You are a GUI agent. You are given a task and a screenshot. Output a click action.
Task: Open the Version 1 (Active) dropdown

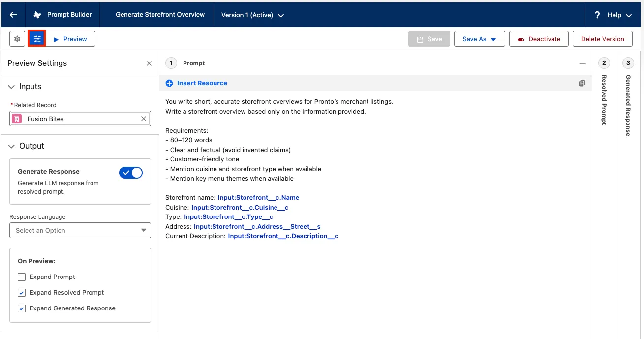point(252,15)
